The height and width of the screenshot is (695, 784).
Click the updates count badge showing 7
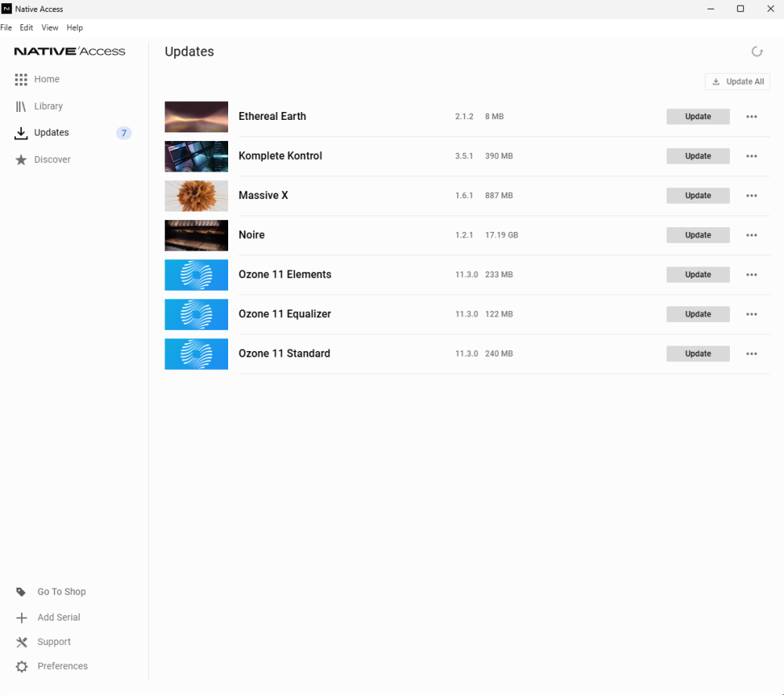click(124, 133)
